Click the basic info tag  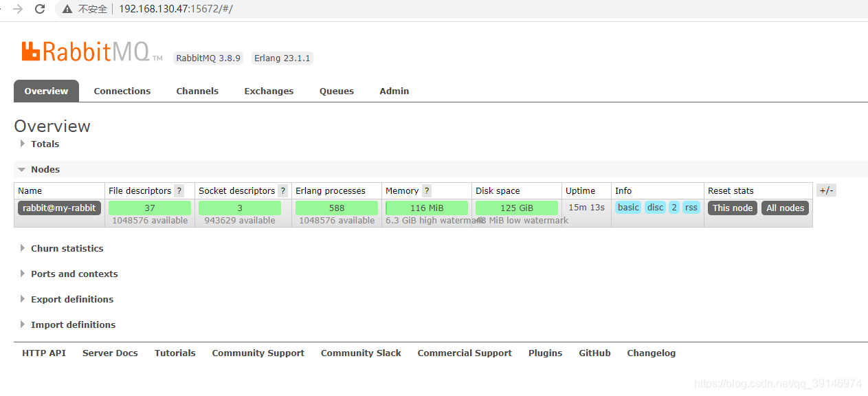(x=628, y=207)
